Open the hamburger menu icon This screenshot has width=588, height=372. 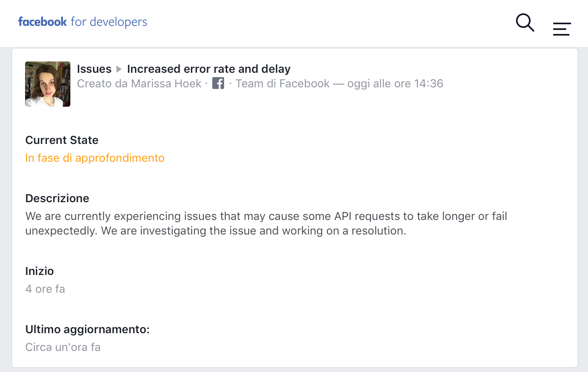pos(562,29)
